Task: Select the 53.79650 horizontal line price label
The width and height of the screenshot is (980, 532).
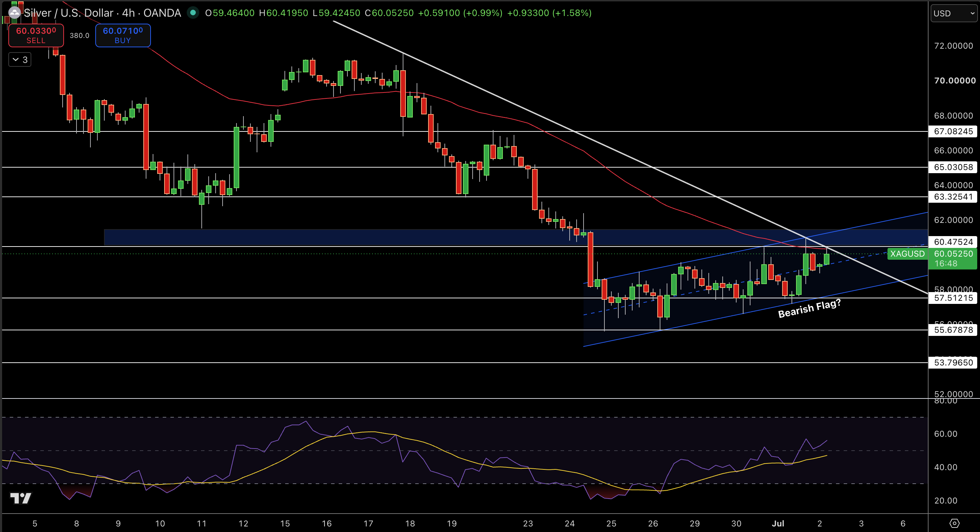Action: (953, 362)
